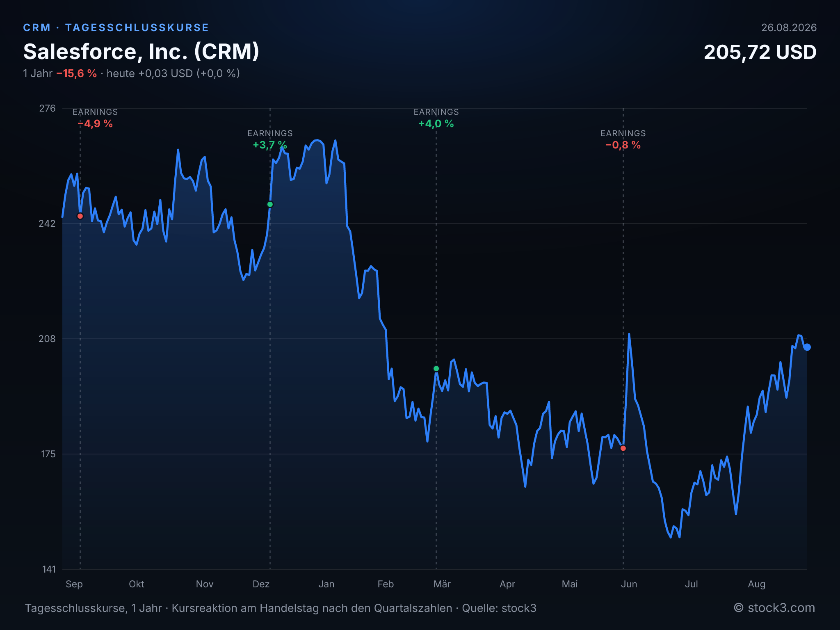The height and width of the screenshot is (630, 840).
Task: Open the © stock3.com source credit
Action: 774,608
